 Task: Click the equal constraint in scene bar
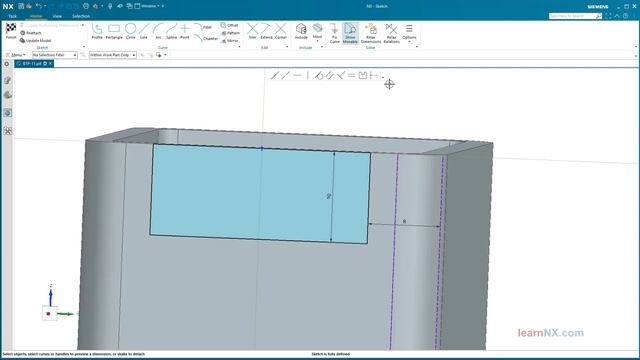(351, 76)
